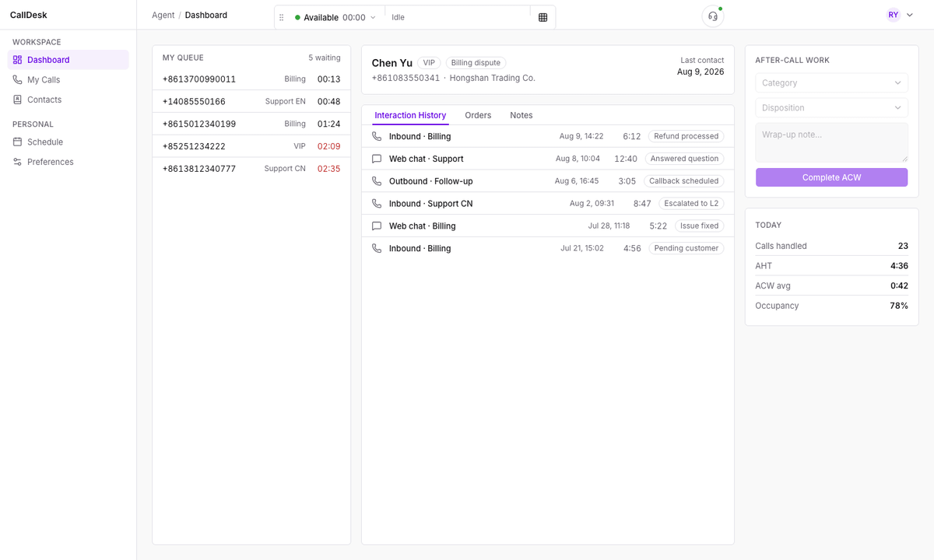This screenshot has height=560, width=934.
Task: Go to Agent breadcrumb
Action: (163, 15)
